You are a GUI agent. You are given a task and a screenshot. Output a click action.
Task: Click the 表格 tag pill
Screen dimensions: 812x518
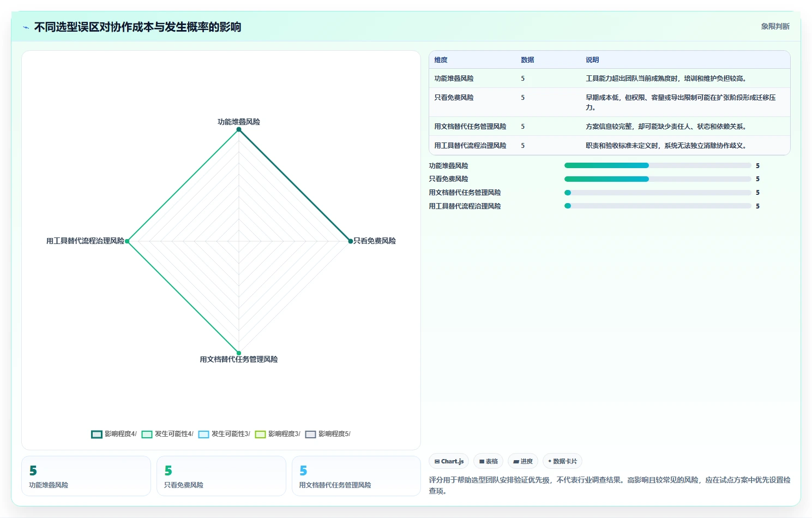[x=488, y=461]
